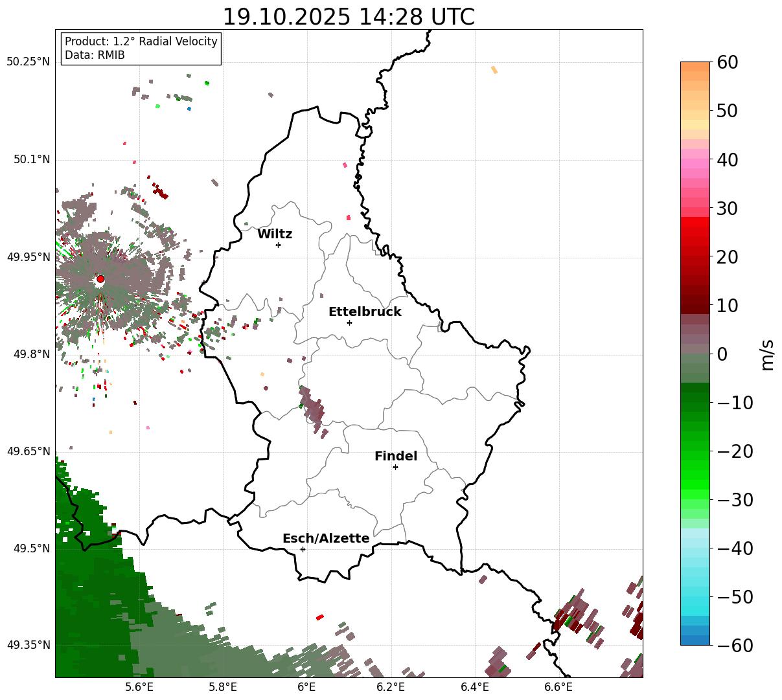The image size is (782, 700).
Task: Click the colorbar −40 tick label
Action: click(734, 548)
